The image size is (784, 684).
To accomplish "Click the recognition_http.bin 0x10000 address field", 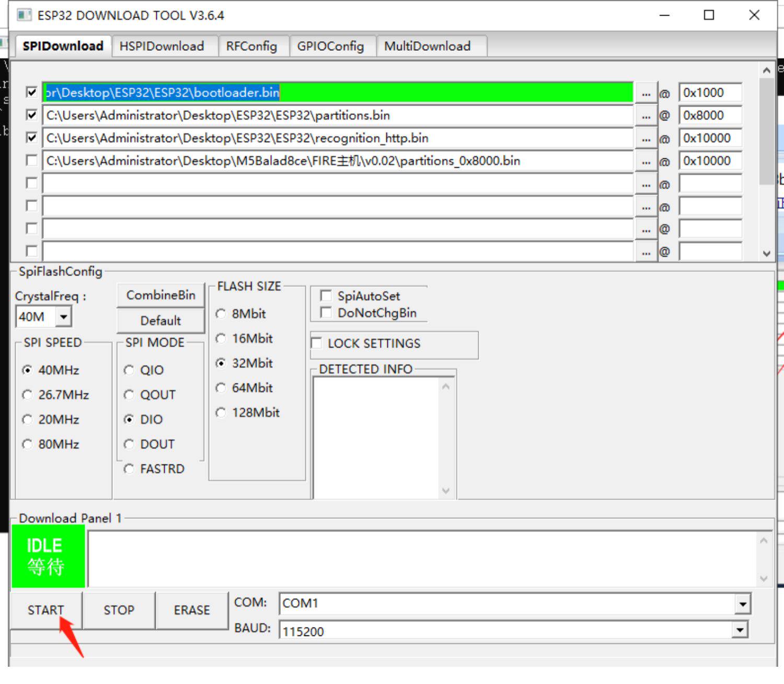I will coord(711,138).
